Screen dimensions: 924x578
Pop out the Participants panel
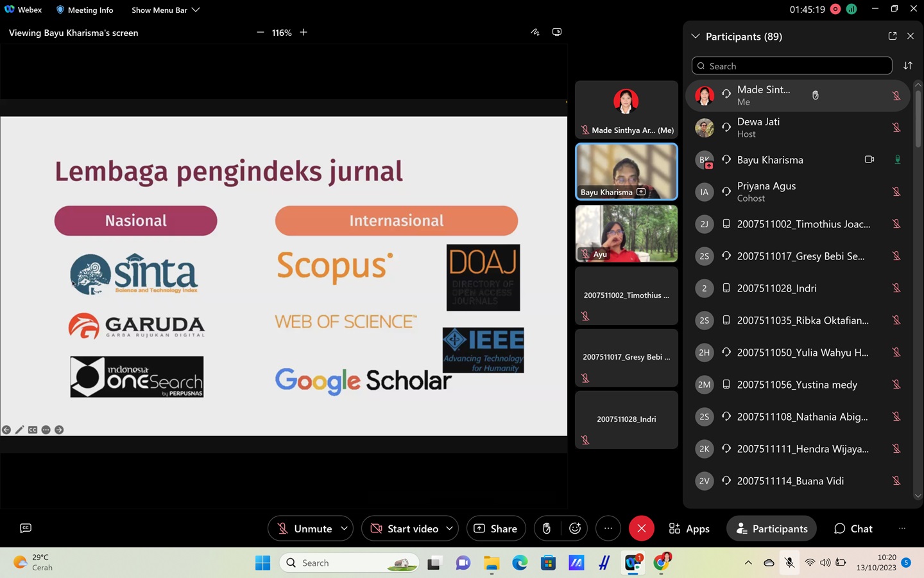(893, 37)
